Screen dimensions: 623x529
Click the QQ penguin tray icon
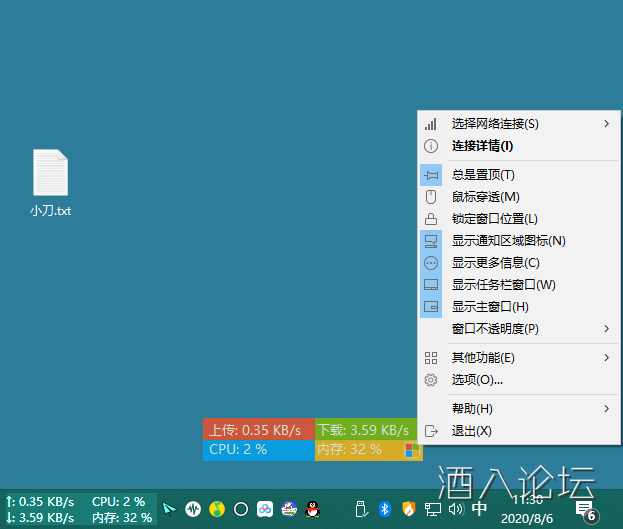(312, 509)
